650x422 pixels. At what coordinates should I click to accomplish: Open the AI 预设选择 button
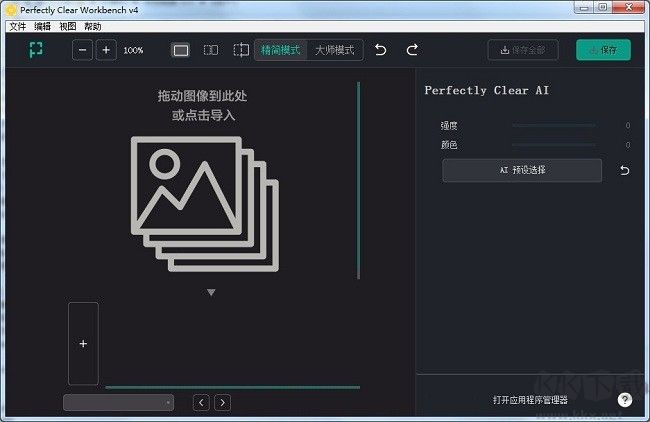pyautogui.click(x=522, y=170)
